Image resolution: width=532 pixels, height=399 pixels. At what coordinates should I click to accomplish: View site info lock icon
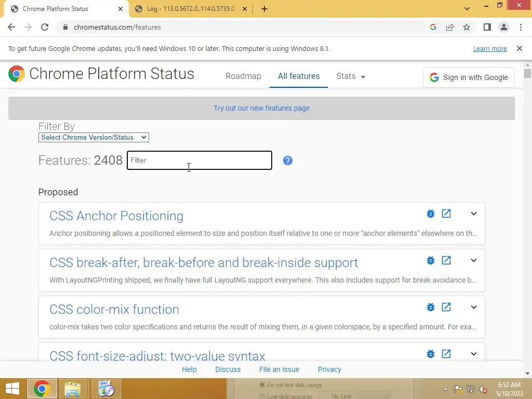click(x=65, y=27)
